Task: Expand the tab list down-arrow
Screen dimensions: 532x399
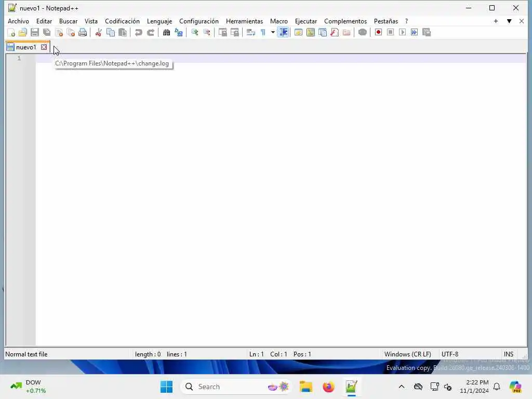Action: click(x=509, y=21)
